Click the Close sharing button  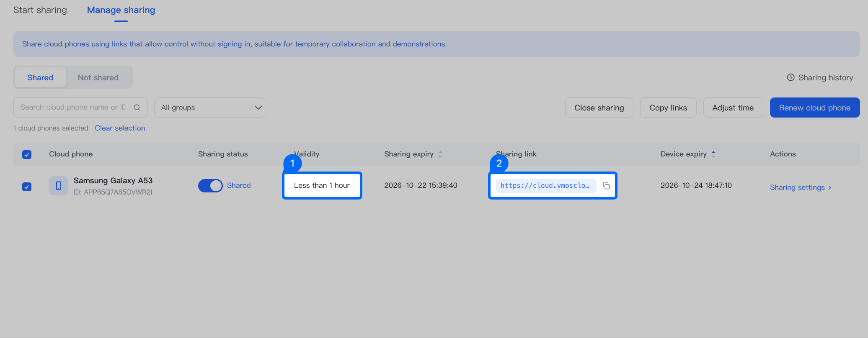[599, 108]
